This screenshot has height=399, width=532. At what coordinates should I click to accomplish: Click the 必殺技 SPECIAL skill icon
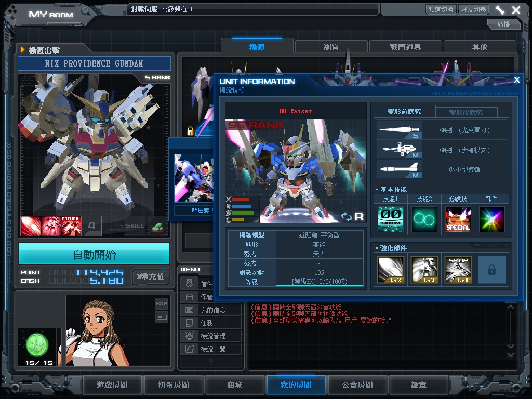coord(458,219)
